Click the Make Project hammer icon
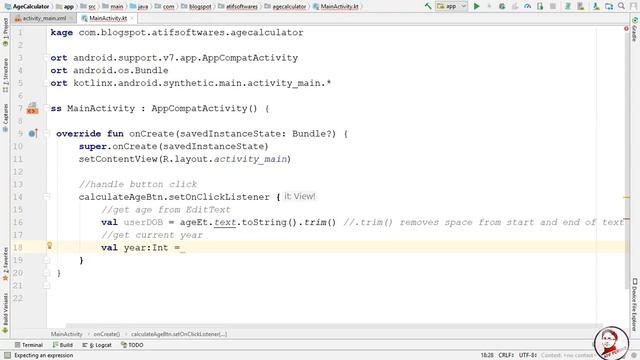The height and width of the screenshot is (360, 640). (428, 6)
